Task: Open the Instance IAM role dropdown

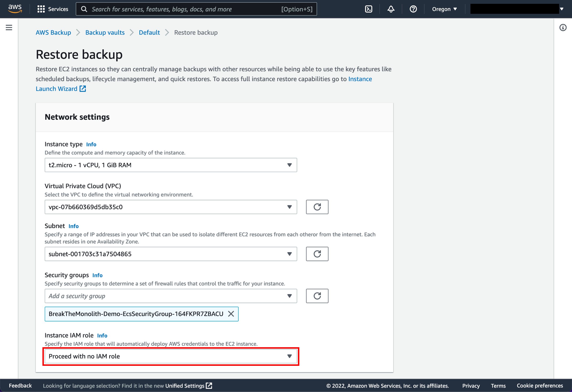Action: 171,356
